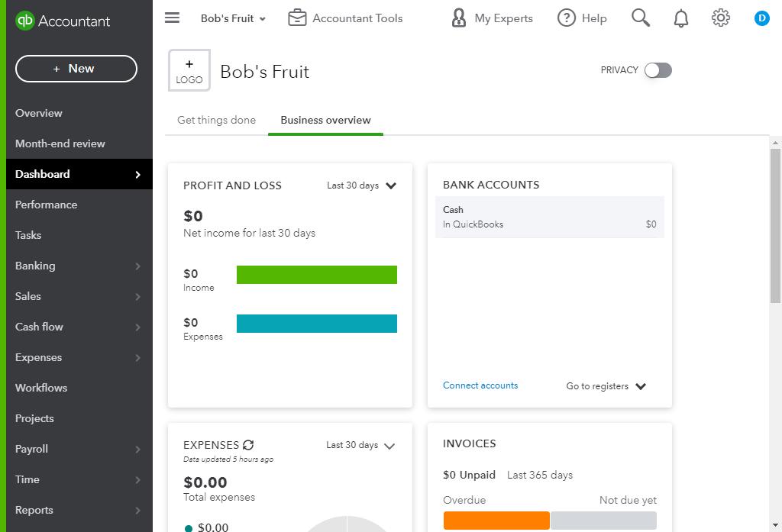Image resolution: width=782 pixels, height=532 pixels.
Task: Open search with the magnifying glass
Action: pyautogui.click(x=641, y=18)
